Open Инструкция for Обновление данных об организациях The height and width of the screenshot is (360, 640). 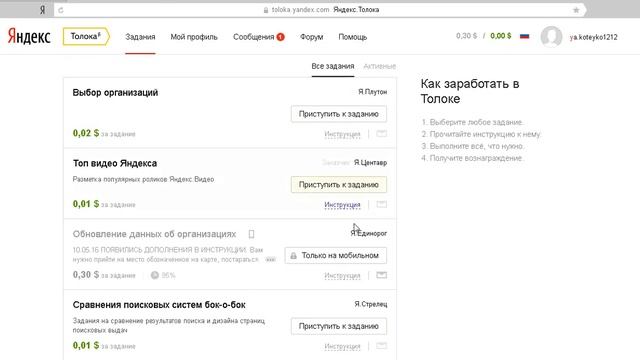(x=342, y=276)
